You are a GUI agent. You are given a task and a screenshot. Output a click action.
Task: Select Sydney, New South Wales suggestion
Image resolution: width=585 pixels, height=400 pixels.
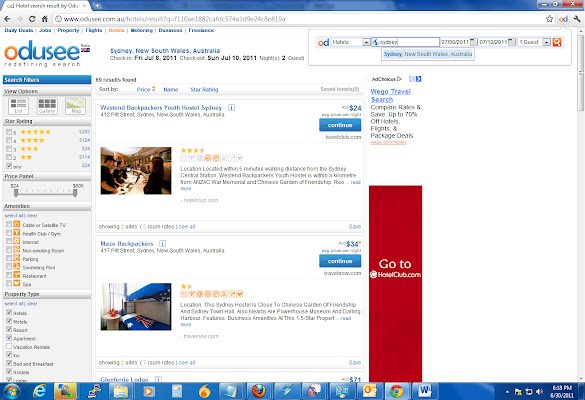428,54
